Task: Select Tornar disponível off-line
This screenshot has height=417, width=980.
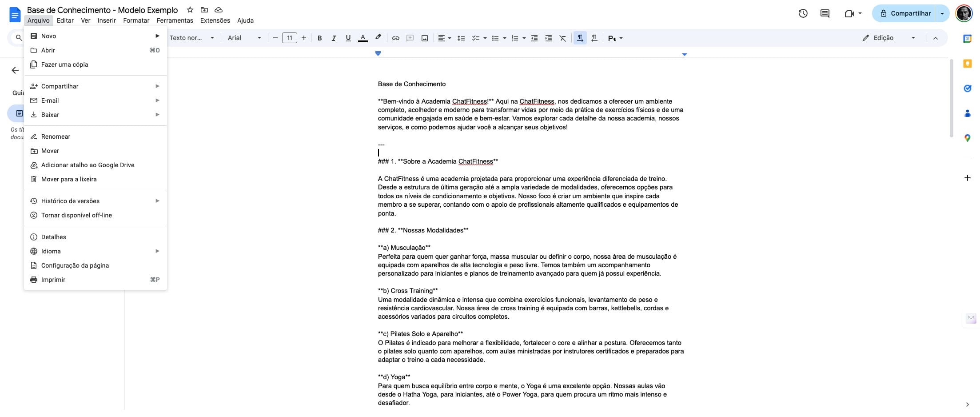Action: pos(96,215)
